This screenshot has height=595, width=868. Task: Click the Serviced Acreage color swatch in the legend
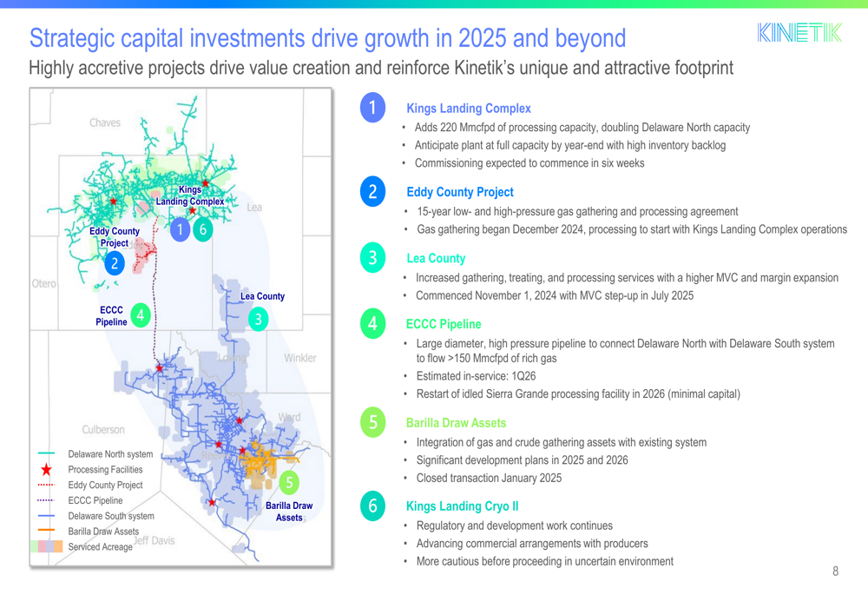tap(47, 546)
